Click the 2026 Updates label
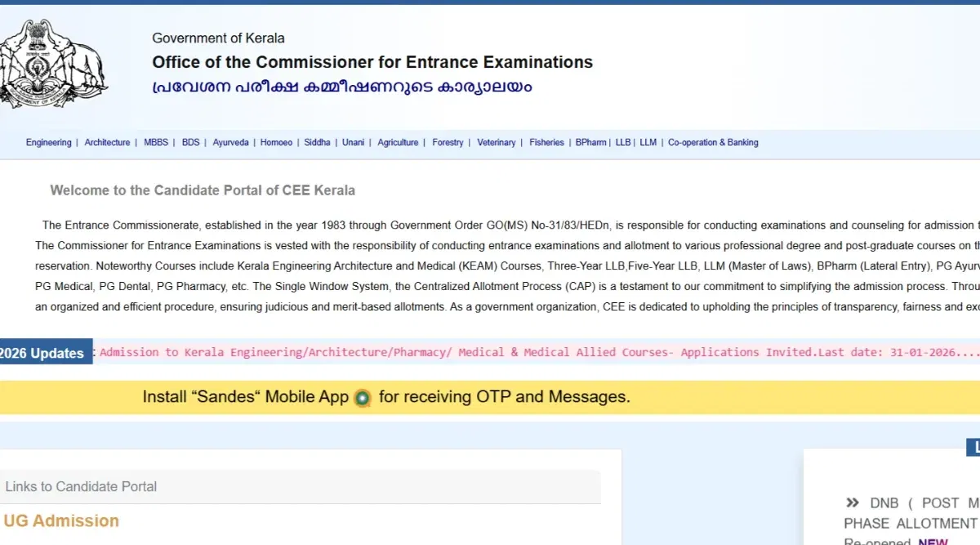Screen dimensions: 980x545 42,352
